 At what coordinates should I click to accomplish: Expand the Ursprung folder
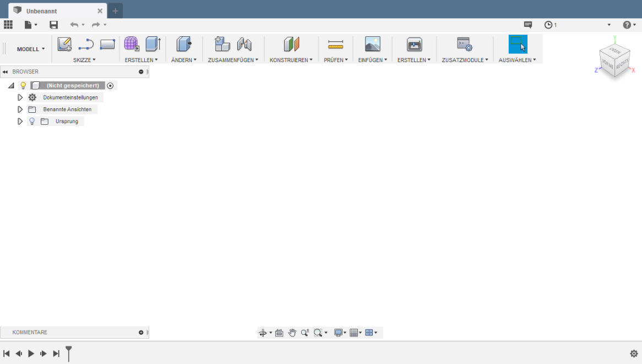[20, 121]
